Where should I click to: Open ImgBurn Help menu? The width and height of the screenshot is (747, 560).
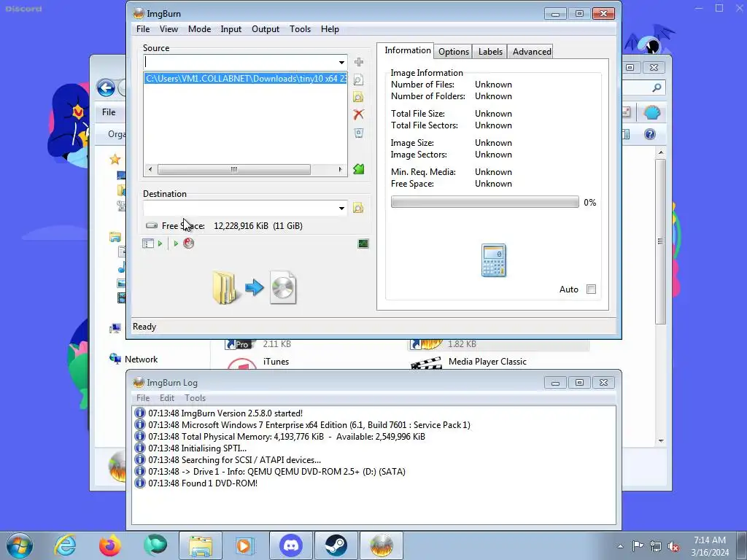point(330,29)
